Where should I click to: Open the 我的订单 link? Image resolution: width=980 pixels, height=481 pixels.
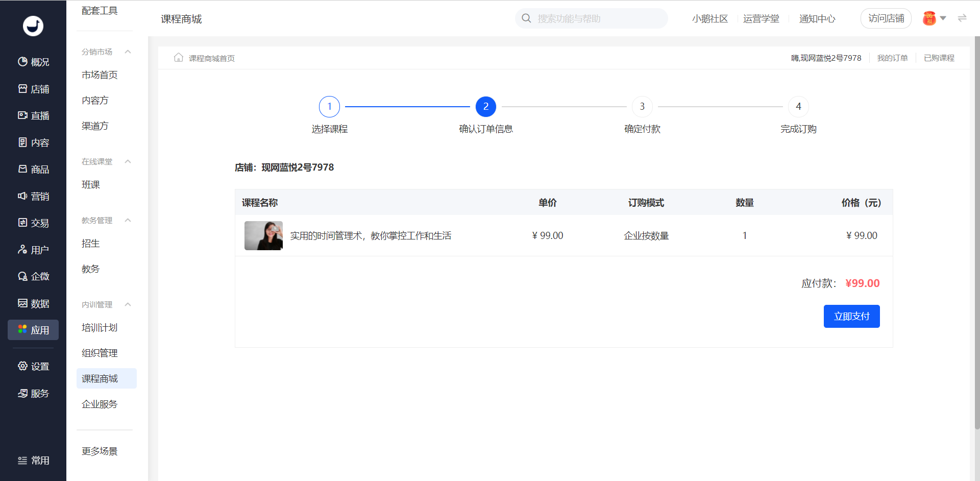[x=892, y=58]
